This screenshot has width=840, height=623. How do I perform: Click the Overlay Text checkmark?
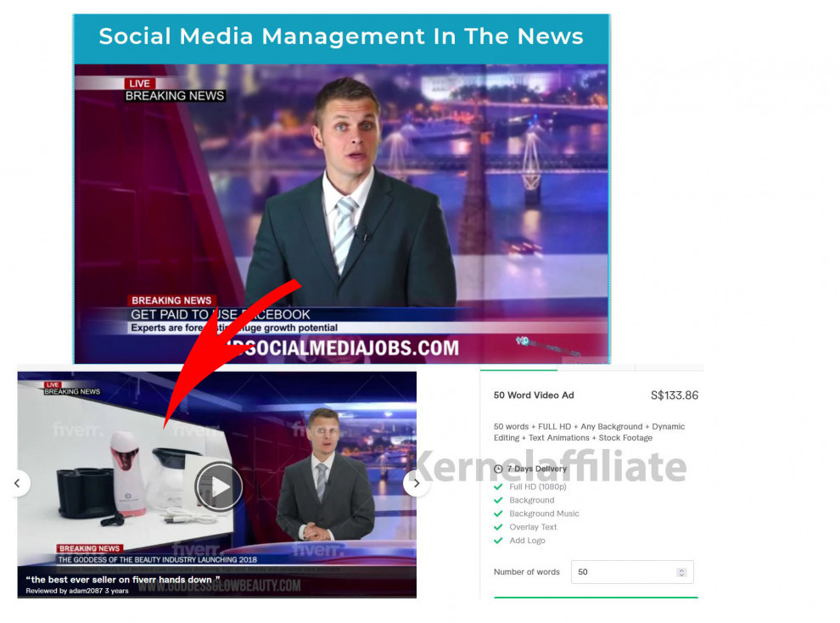point(498,527)
